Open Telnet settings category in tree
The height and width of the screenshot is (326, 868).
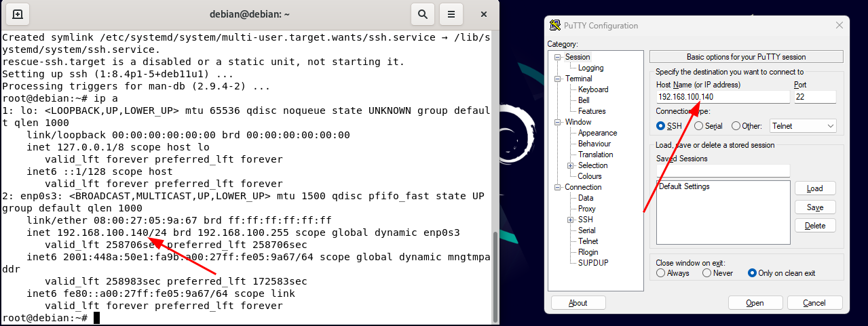(588, 241)
